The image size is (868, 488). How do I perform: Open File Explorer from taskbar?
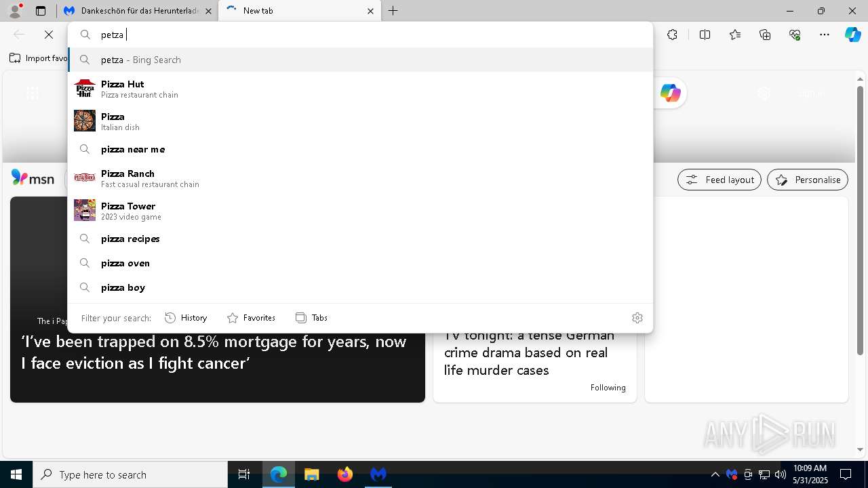[312, 474]
